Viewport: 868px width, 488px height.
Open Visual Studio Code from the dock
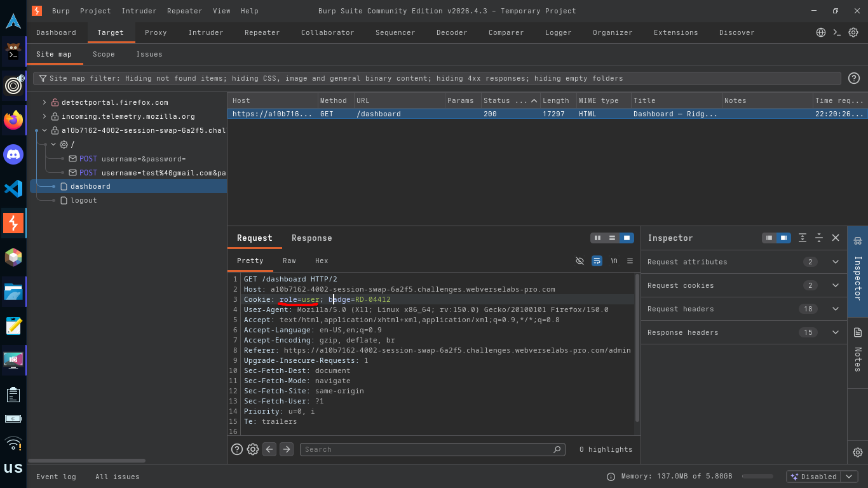13,188
